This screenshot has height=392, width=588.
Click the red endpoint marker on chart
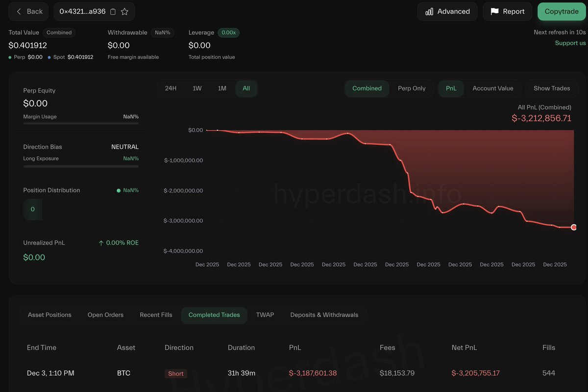[574, 227]
